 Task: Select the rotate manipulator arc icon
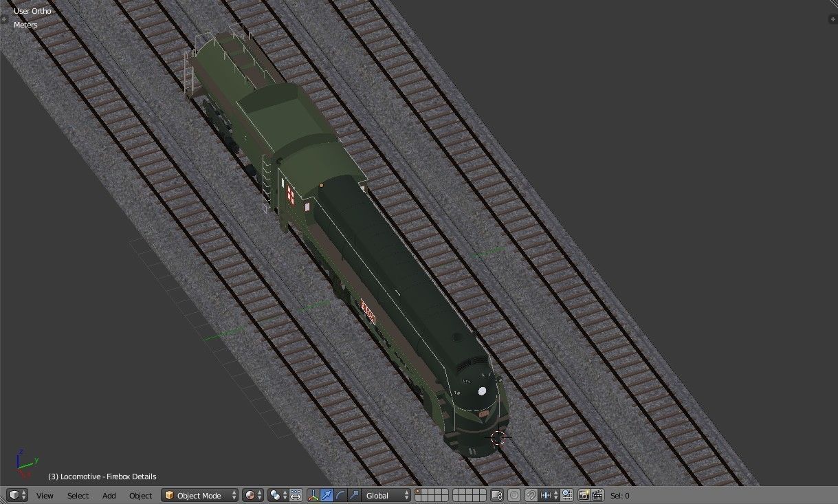340,495
